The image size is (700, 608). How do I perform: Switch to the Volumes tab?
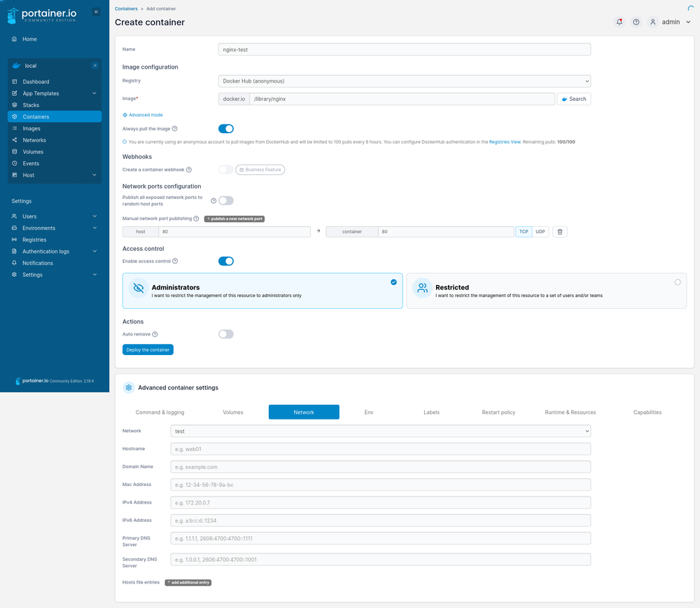click(x=233, y=412)
